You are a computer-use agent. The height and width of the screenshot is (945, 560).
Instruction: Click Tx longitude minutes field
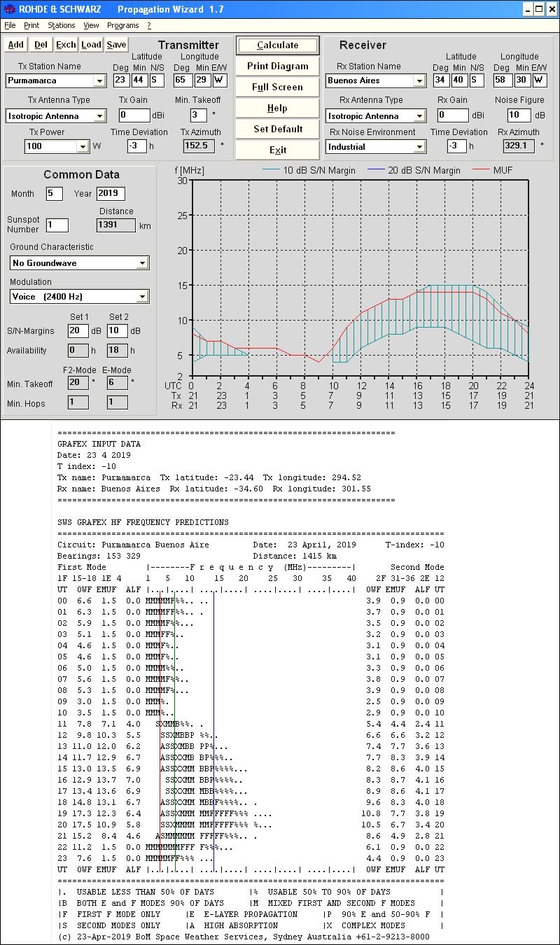202,80
